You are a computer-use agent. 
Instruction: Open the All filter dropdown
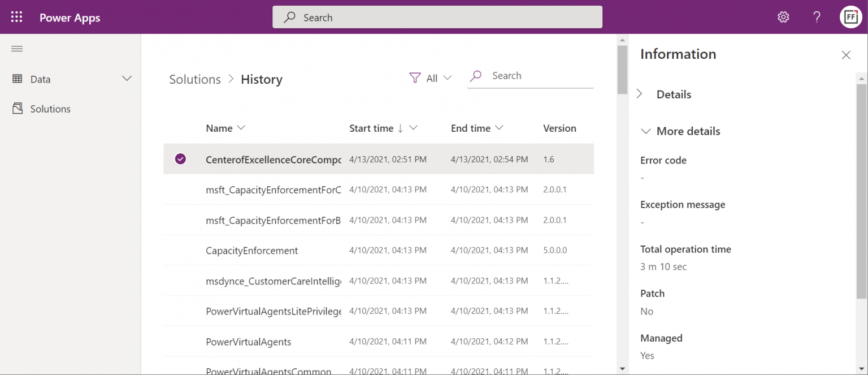(431, 78)
